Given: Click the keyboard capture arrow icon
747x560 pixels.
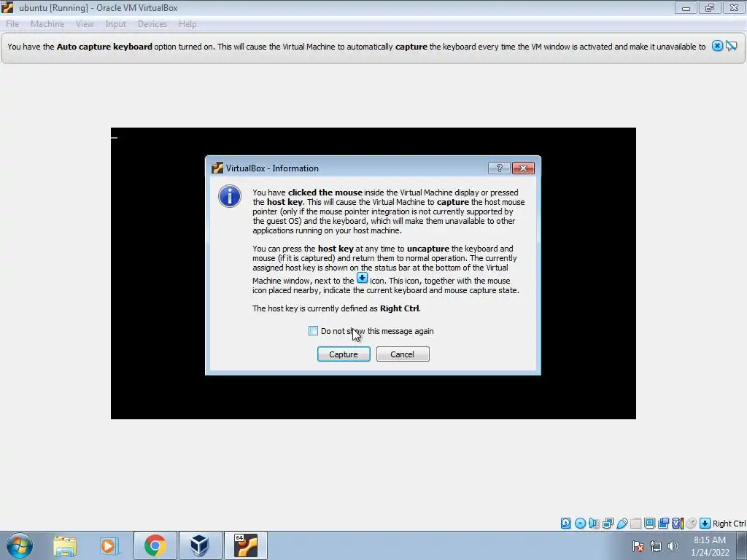Looking at the screenshot, I should point(705,524).
